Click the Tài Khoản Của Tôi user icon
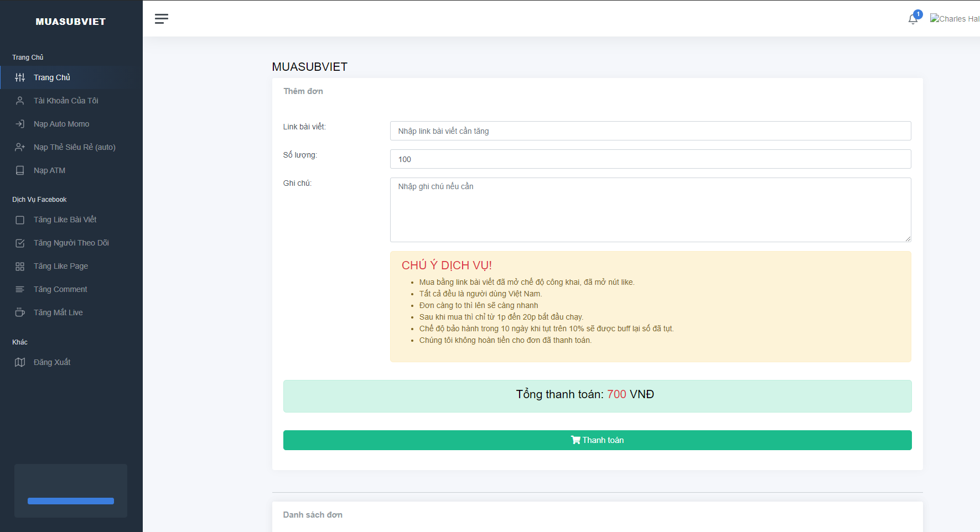This screenshot has width=980, height=532. tap(20, 101)
